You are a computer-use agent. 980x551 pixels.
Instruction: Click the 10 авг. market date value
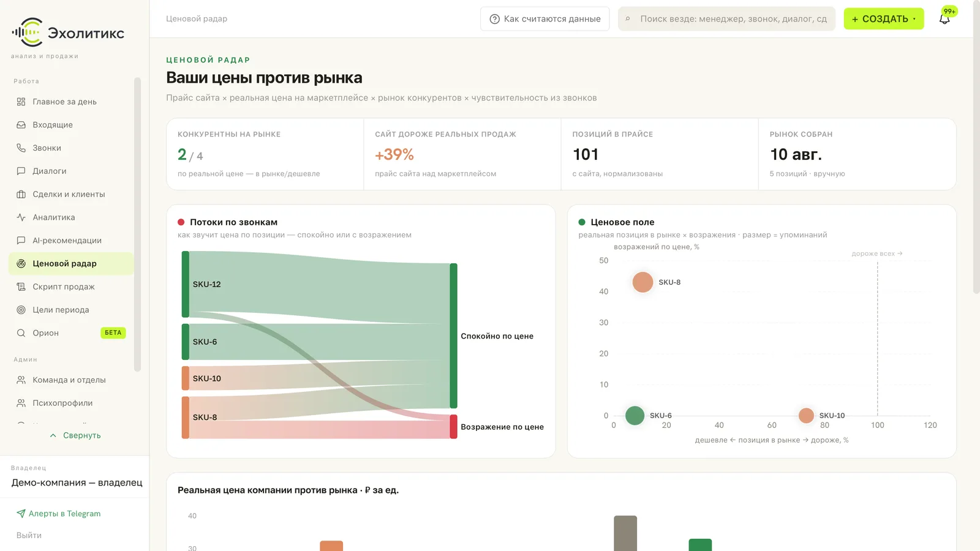pos(796,155)
